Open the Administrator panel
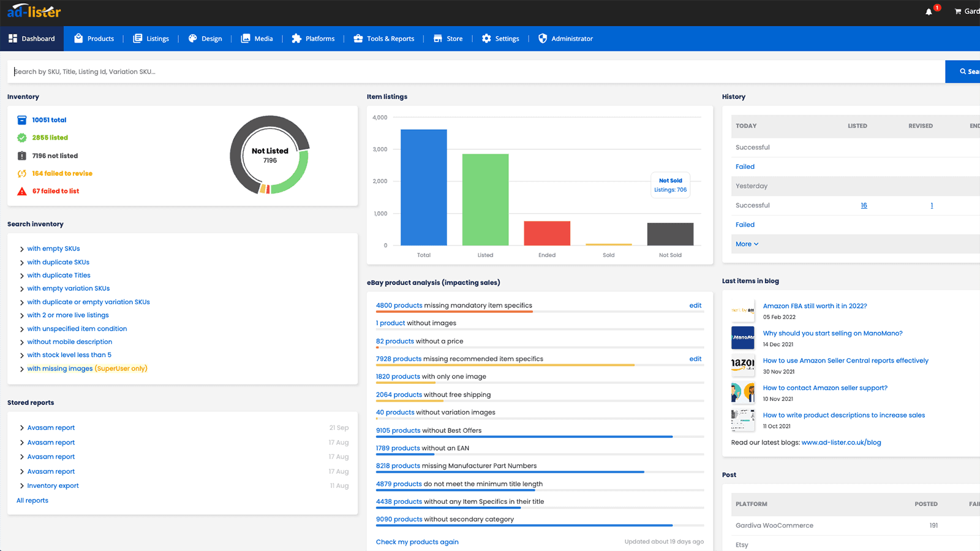980x551 pixels. [x=565, y=38]
